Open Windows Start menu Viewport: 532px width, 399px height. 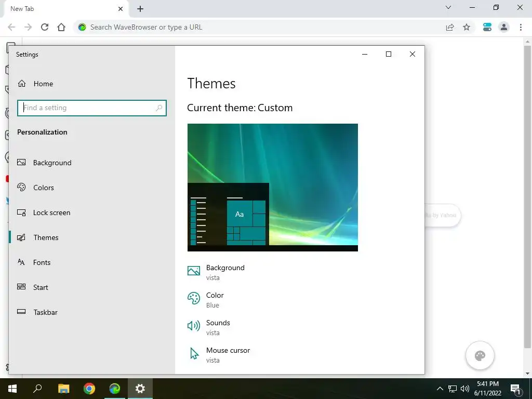[12, 389]
